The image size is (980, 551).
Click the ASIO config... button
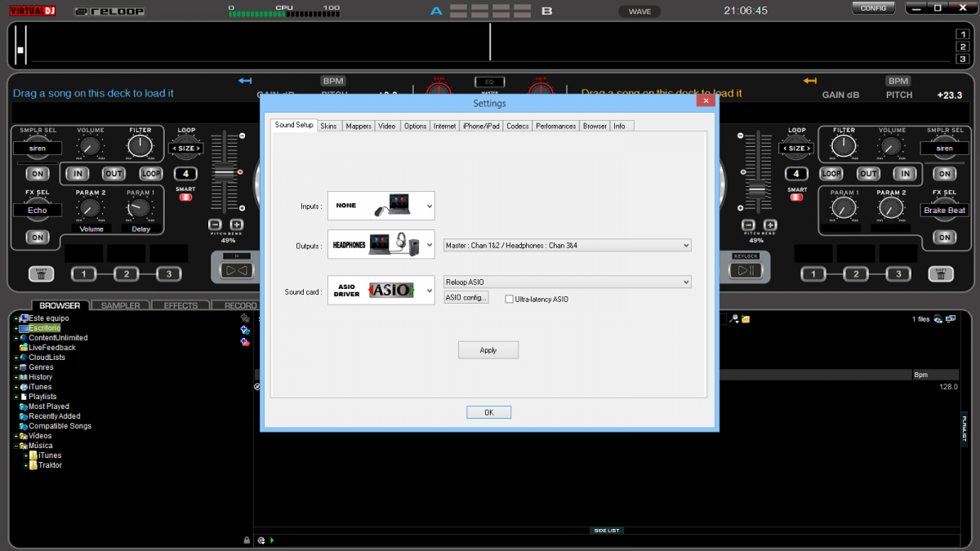466,298
